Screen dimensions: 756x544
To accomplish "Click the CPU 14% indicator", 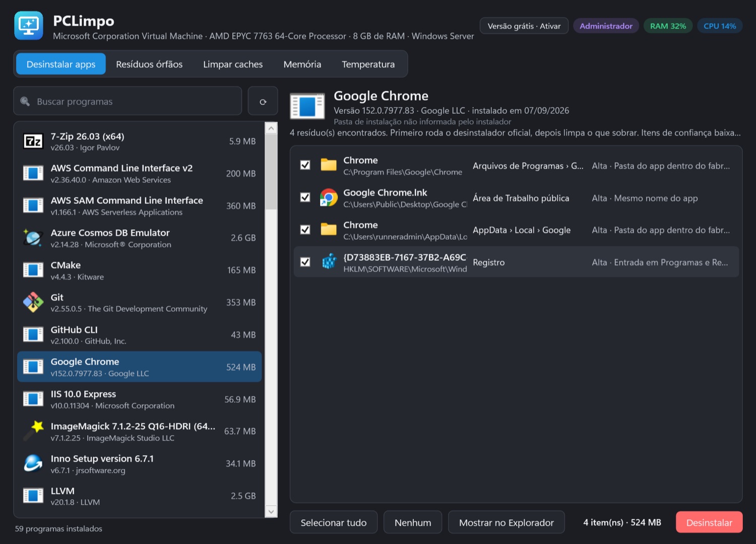I will click(720, 26).
